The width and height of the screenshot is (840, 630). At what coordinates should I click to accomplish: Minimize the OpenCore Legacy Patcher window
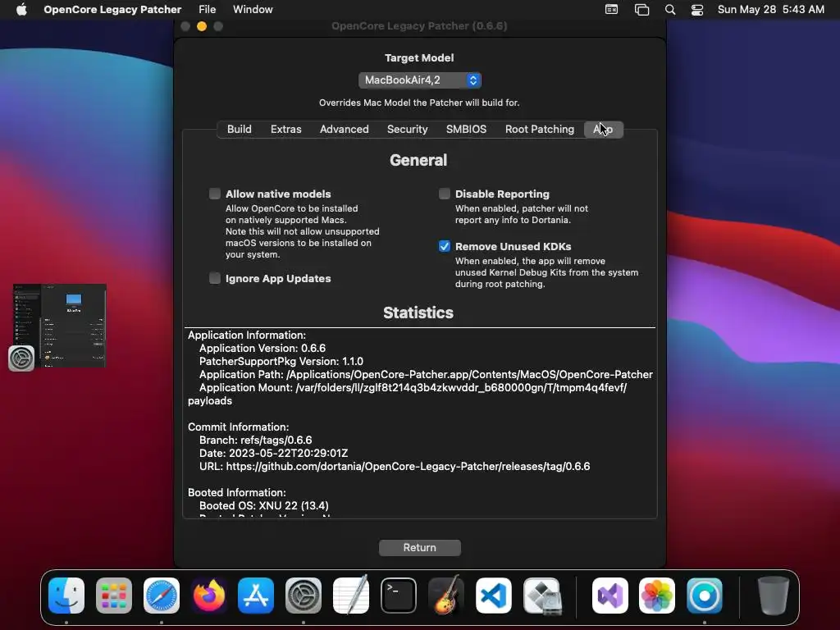tap(202, 25)
